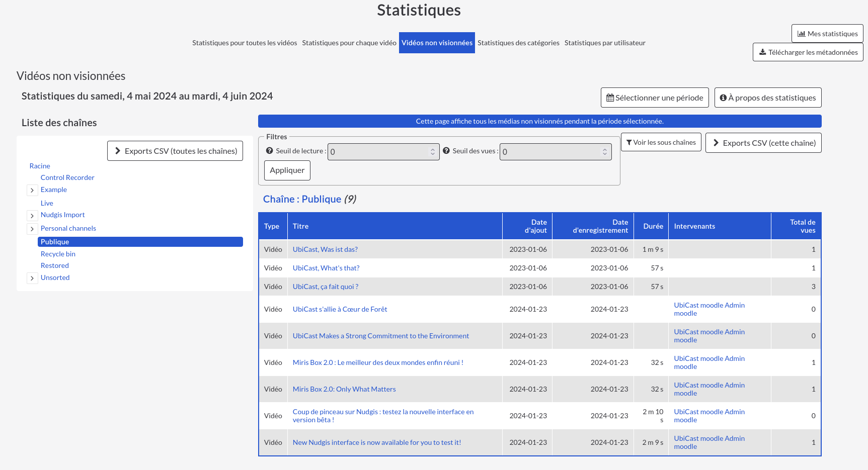The image size is (868, 470).
Task: Expand the Nudgis Import channel node
Action: (x=32, y=215)
